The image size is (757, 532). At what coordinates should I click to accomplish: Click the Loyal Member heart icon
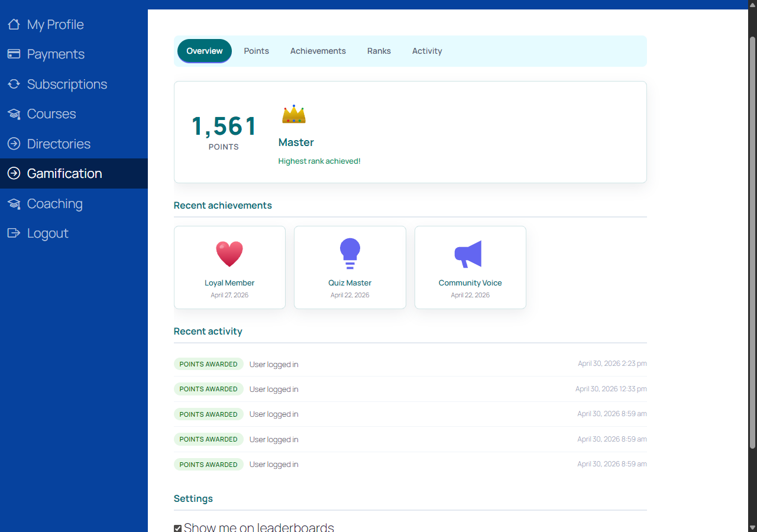[x=229, y=254]
